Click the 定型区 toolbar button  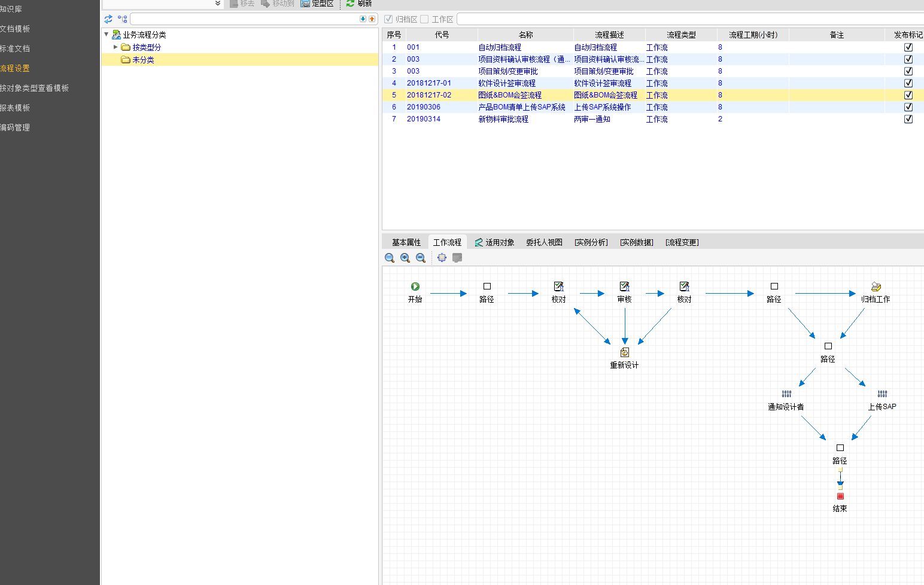[x=317, y=4]
